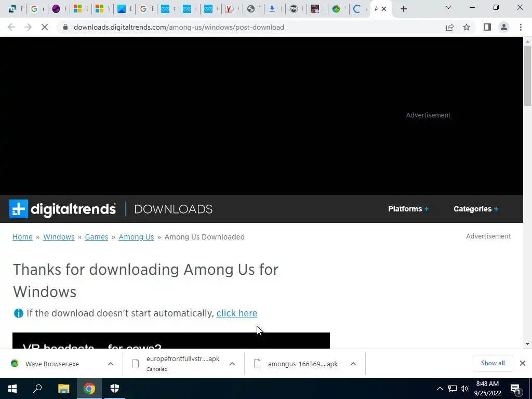Click the 'Thanks for downloading' heading
532x399 pixels.
tap(145, 281)
